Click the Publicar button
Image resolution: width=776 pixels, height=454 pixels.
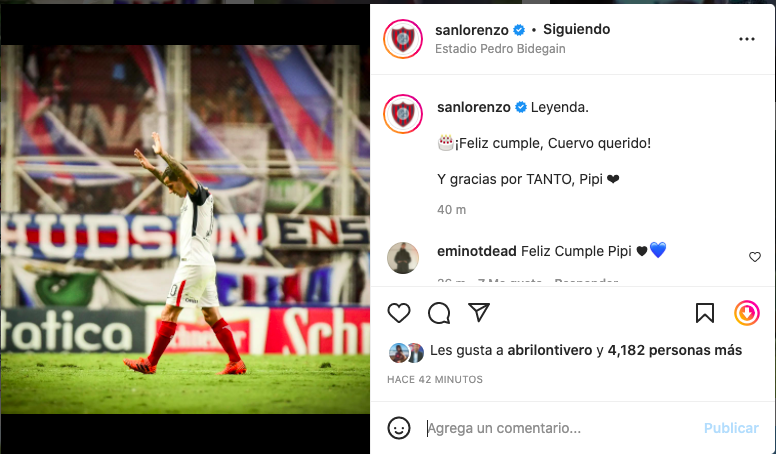point(731,428)
